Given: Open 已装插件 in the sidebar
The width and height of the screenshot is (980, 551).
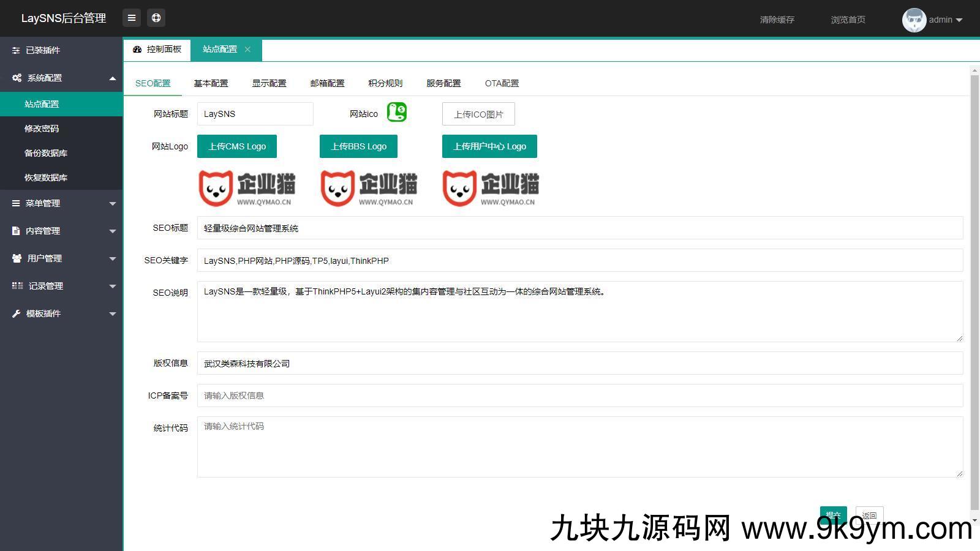Looking at the screenshot, I should [61, 50].
